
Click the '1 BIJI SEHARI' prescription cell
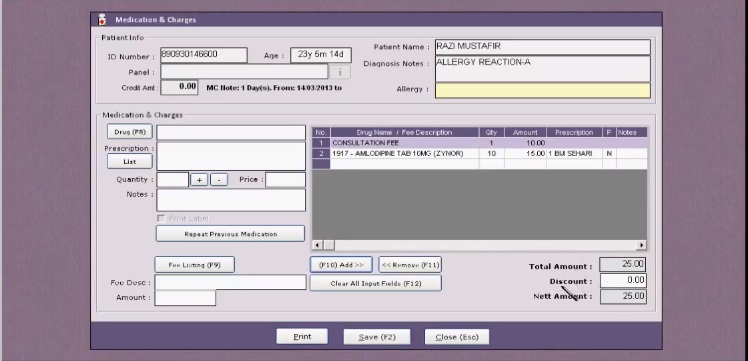click(x=574, y=154)
